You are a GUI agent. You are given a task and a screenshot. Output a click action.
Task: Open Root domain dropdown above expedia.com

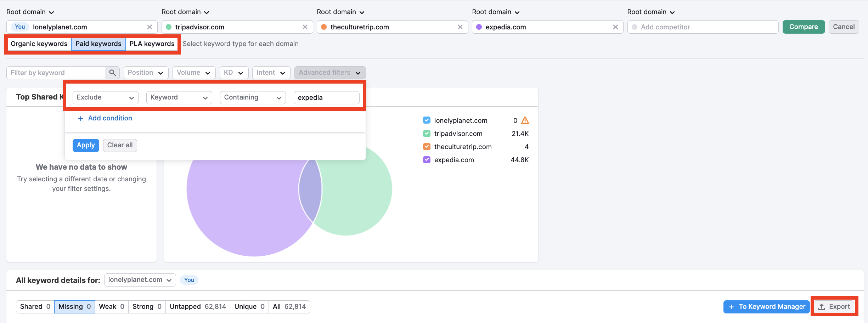496,12
